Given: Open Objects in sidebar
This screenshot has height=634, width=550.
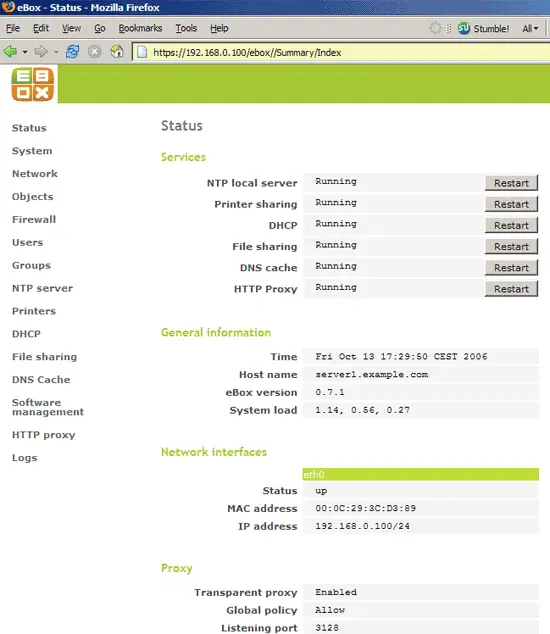Looking at the screenshot, I should [x=32, y=197].
